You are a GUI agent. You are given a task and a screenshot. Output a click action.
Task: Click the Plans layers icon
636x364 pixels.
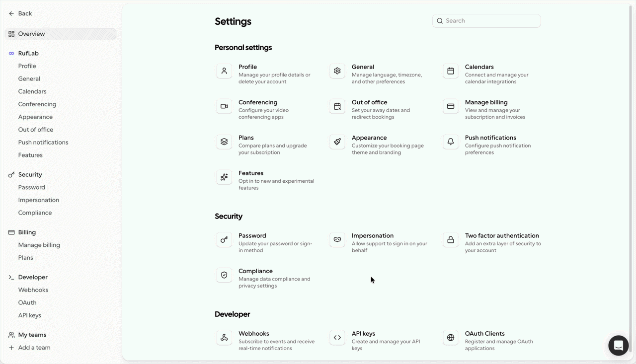click(224, 142)
